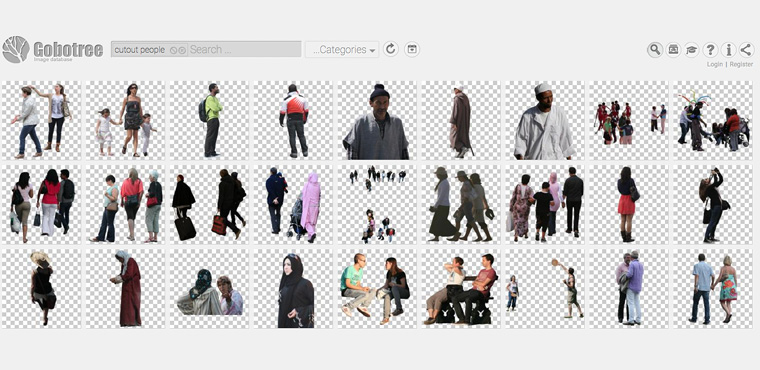This screenshot has width=760, height=370.
Task: Open thumbnail of woman holding two children's hands
Action: [x=126, y=120]
